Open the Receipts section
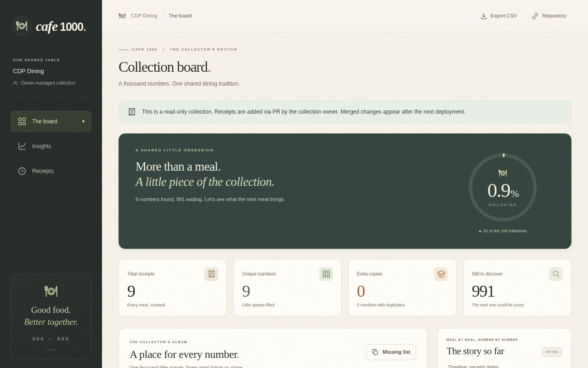Screen dimensions: 588x368 coord(51,171)
